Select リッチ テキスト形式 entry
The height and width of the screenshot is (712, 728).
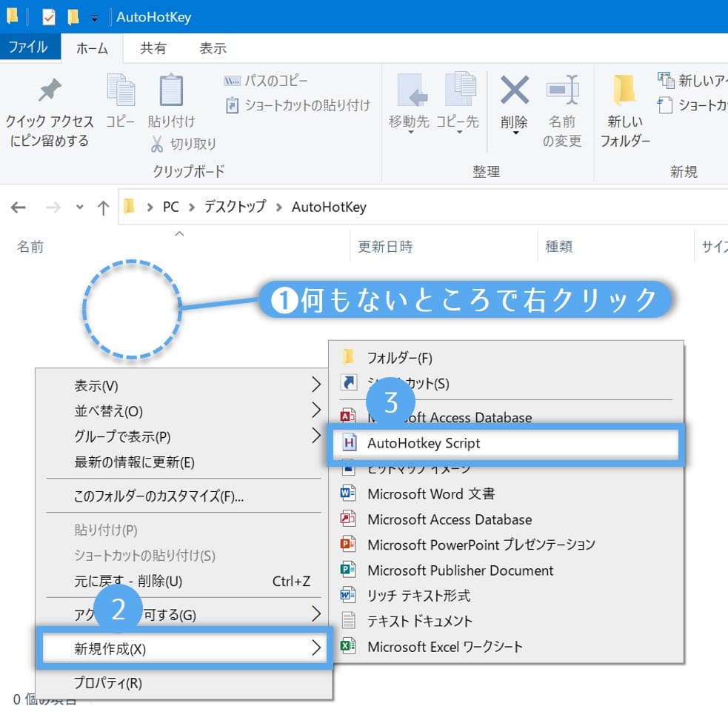click(x=506, y=596)
